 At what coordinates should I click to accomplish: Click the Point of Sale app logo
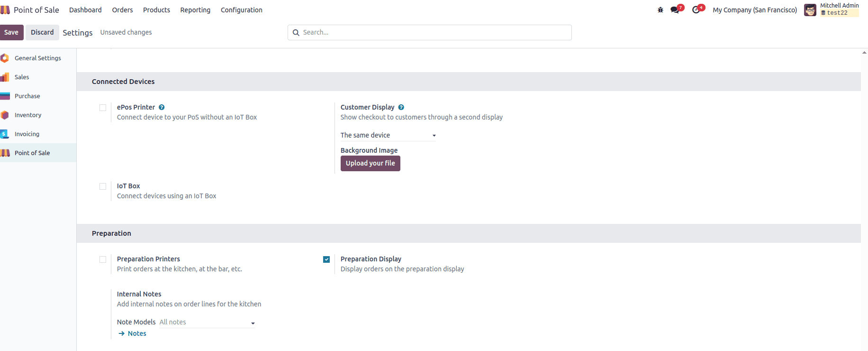(x=5, y=10)
